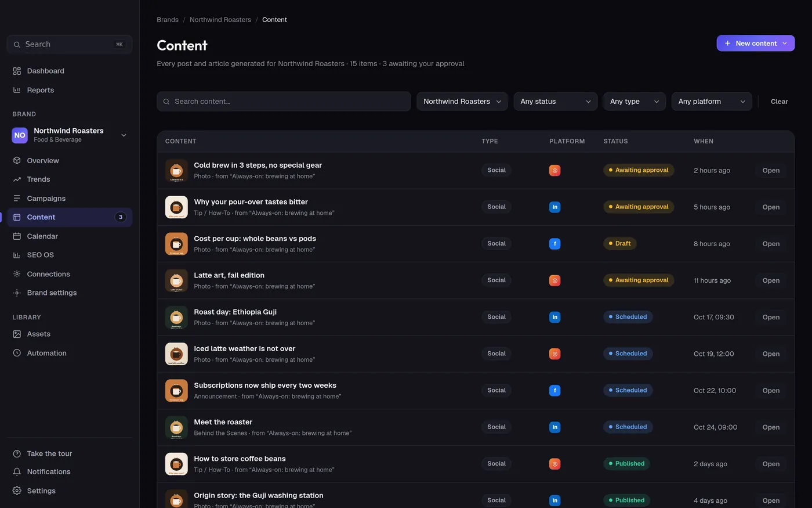The image size is (812, 508).
Task: Click the Brand settings icon
Action: click(x=17, y=293)
